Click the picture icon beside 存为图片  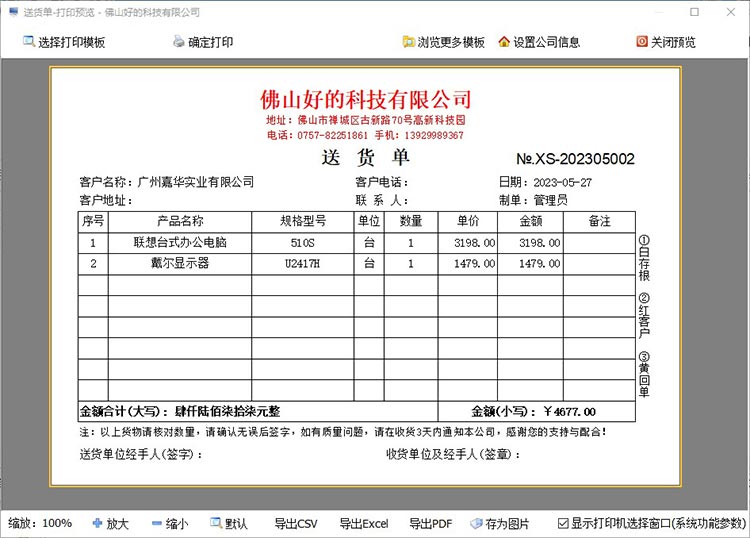pos(476,524)
